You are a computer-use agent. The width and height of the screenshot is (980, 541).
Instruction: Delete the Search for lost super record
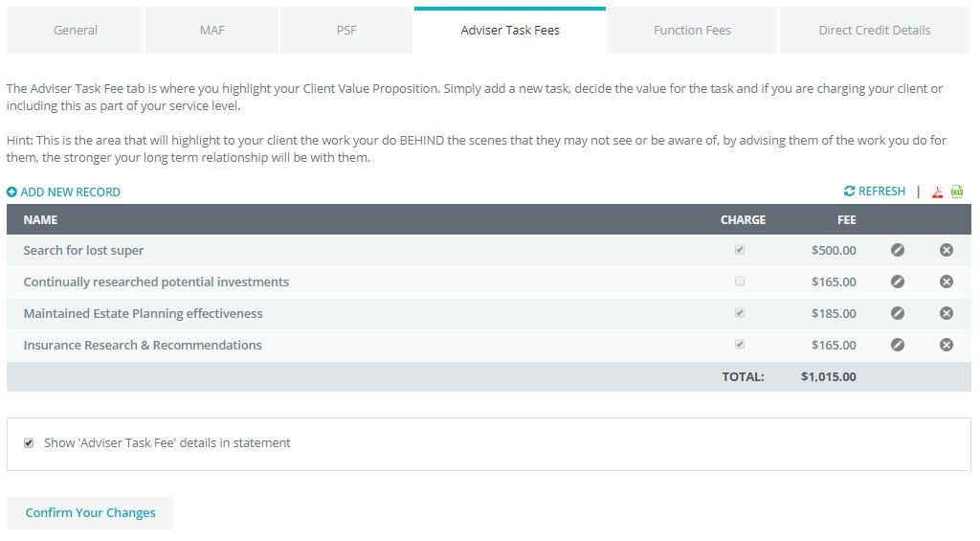(x=947, y=250)
